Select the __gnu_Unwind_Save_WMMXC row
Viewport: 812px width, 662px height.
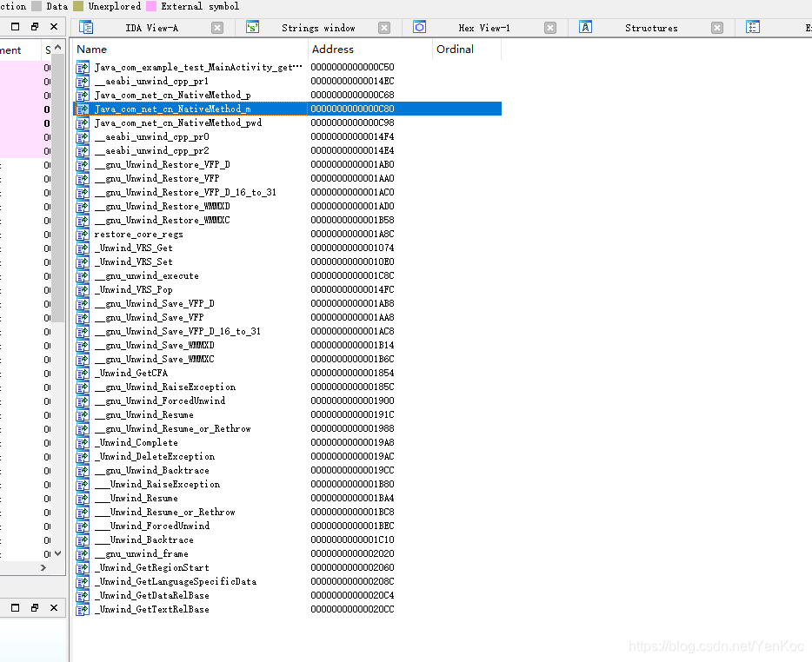click(288, 359)
